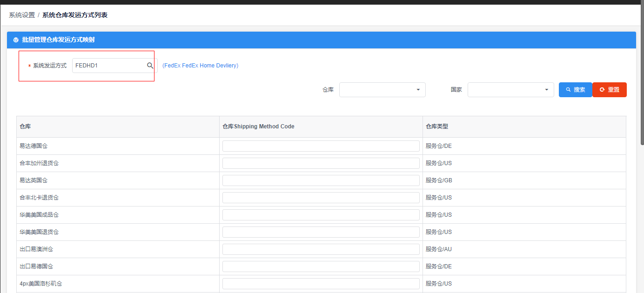Click the 重置 reset button

click(610, 90)
